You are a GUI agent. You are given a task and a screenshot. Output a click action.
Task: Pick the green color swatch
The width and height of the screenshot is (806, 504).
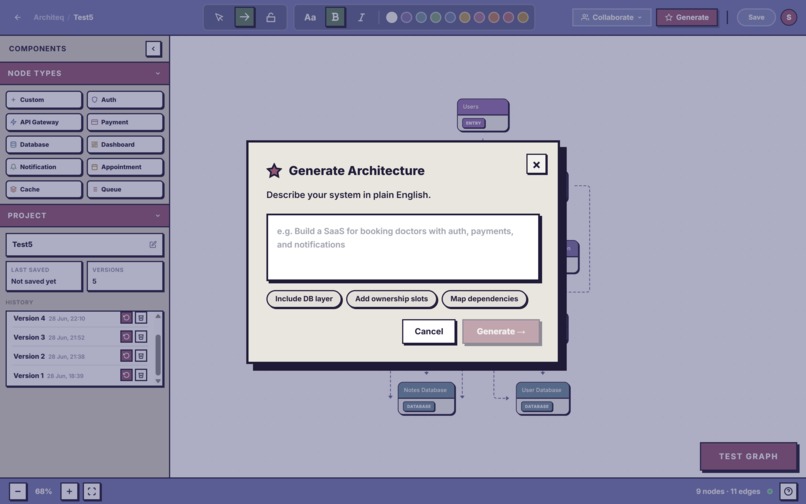[435, 17]
